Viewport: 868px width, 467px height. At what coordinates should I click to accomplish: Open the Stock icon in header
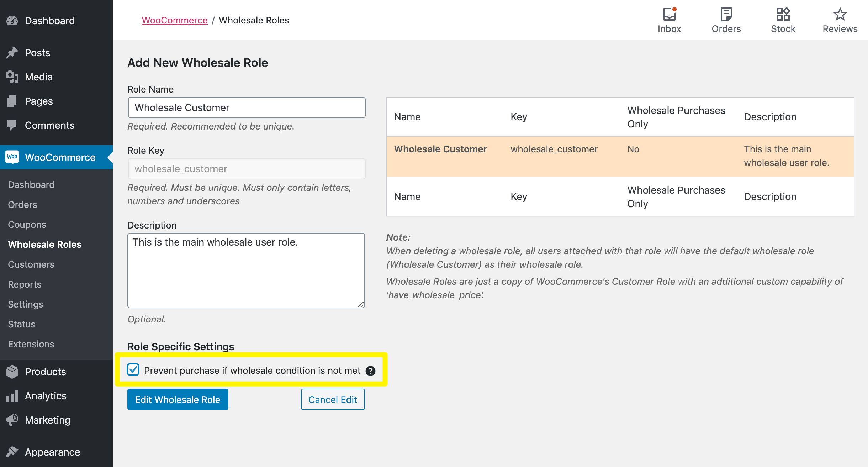tap(783, 14)
